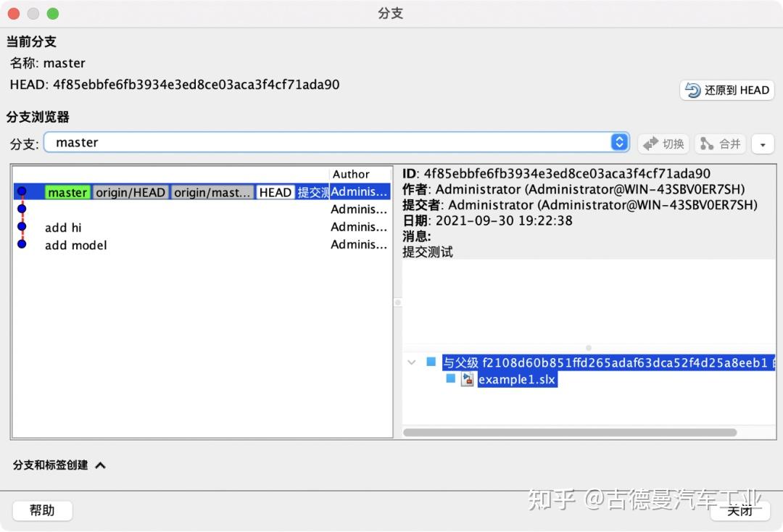This screenshot has width=783, height=532.
Task: Click the commit node beside add model
Action: (22, 244)
